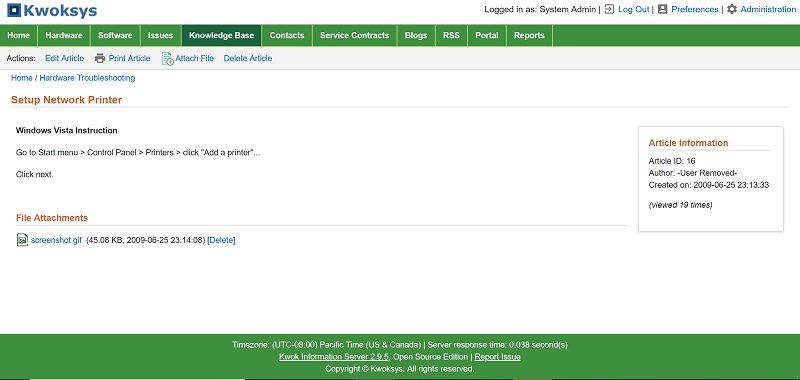Click the Kwoksys logo icon
The width and height of the screenshot is (800, 380).
[x=14, y=10]
